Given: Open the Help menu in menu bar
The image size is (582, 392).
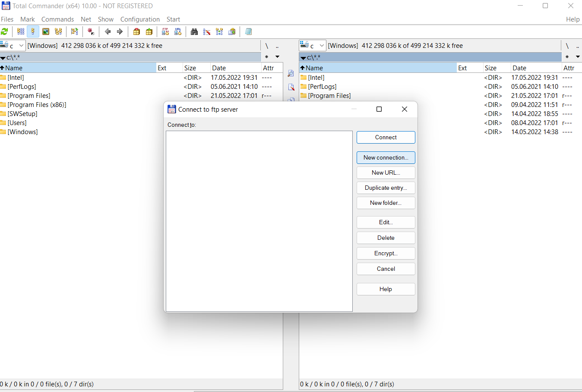Looking at the screenshot, I should coord(573,19).
